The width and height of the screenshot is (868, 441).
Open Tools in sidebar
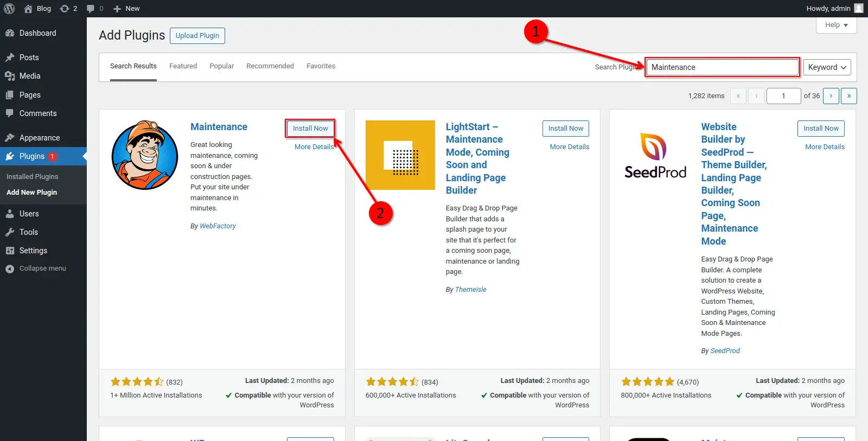43,232
